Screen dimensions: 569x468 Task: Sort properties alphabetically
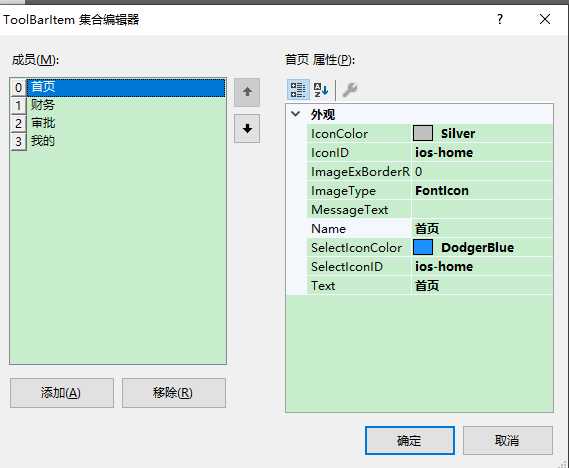tap(321, 90)
